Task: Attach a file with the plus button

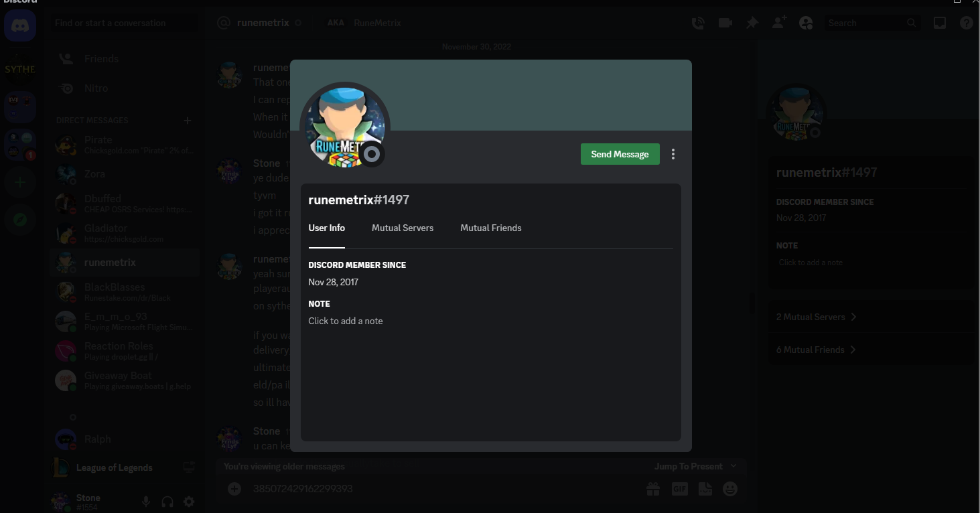Action: (x=234, y=489)
